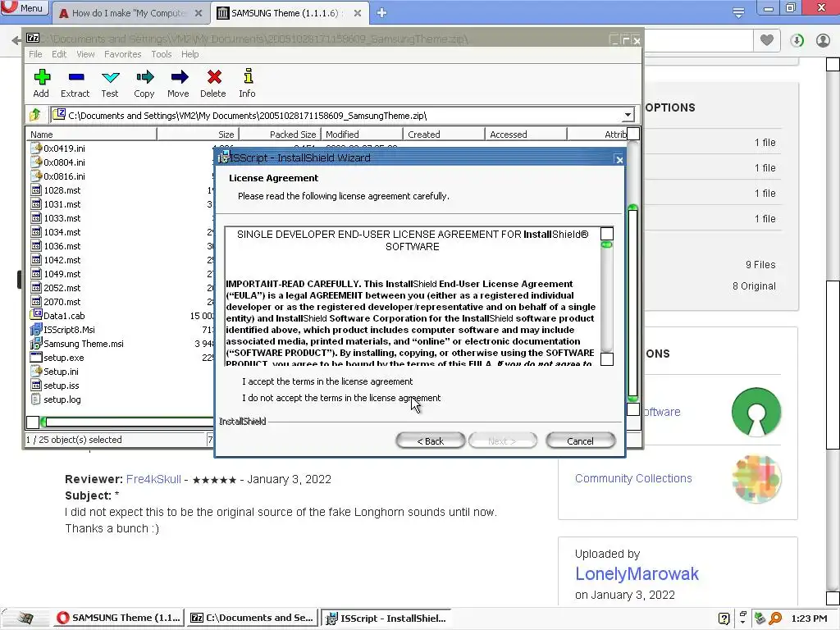Click the Test toolbar icon

111,77
